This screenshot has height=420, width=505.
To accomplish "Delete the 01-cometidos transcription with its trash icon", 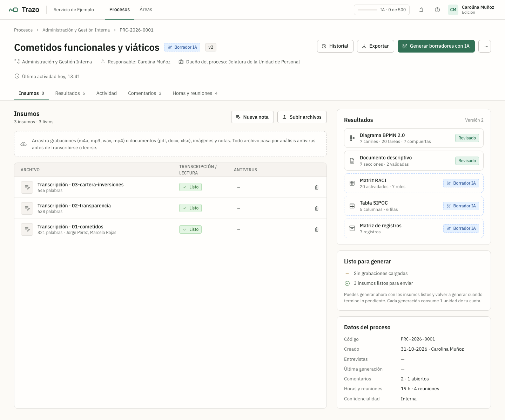I will click(317, 229).
